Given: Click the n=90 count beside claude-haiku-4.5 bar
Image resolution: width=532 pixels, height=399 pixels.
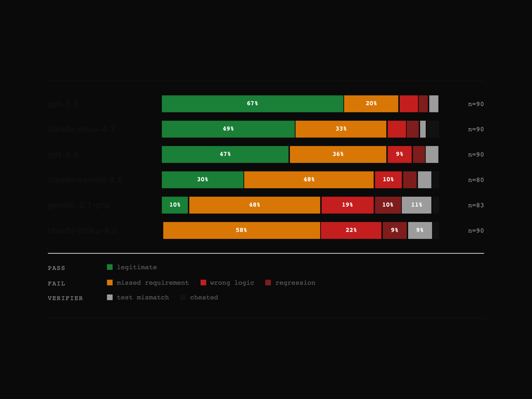Looking at the screenshot, I should tap(476, 230).
